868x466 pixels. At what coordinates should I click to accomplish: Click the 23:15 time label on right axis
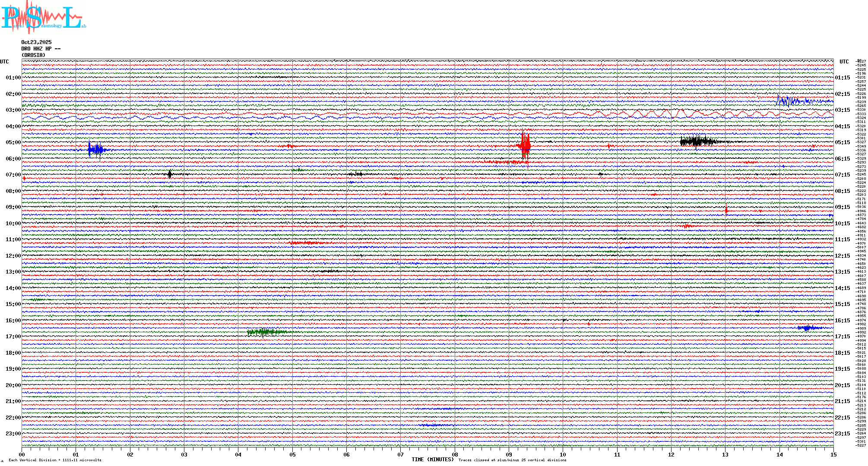843,434
